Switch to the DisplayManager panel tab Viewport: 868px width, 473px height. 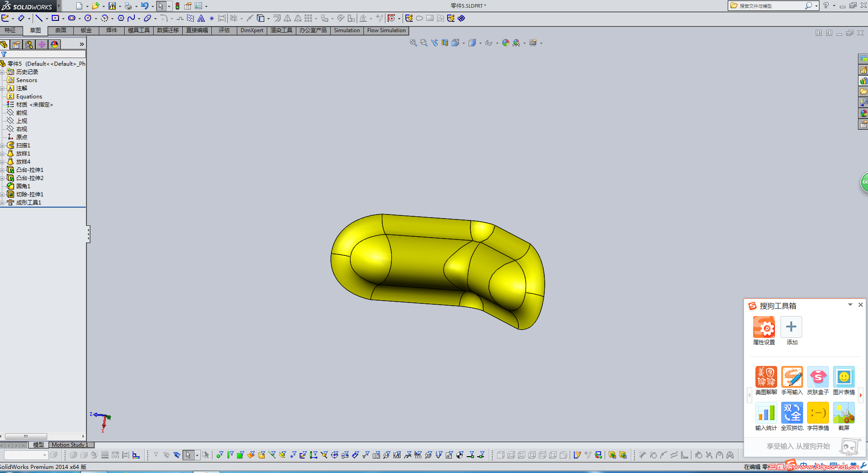54,44
